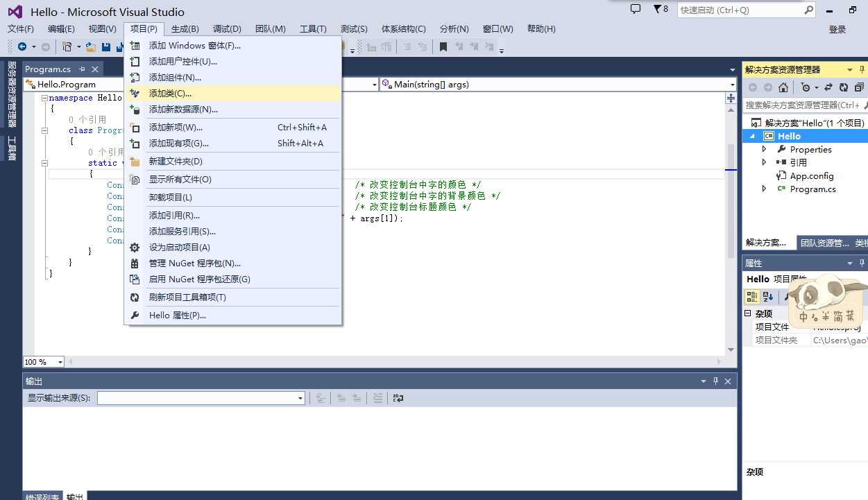Pin the Program.cs tab
The image size is (868, 500).
pos(82,69)
